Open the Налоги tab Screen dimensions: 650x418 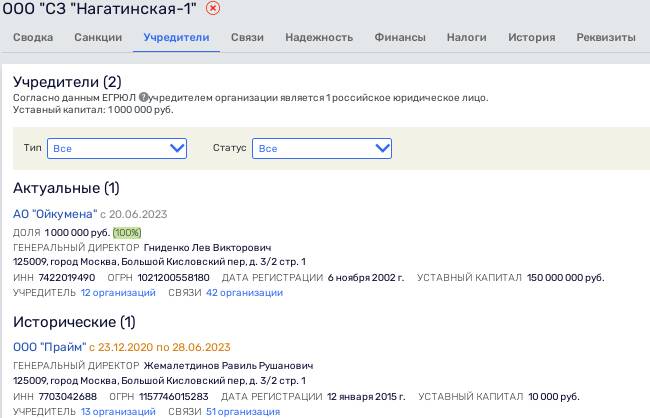466,37
